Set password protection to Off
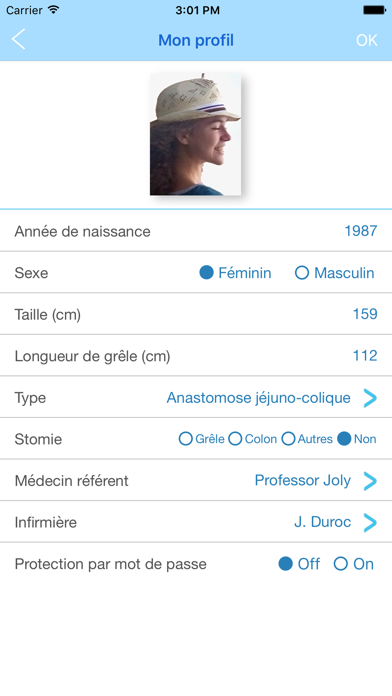 tap(285, 564)
